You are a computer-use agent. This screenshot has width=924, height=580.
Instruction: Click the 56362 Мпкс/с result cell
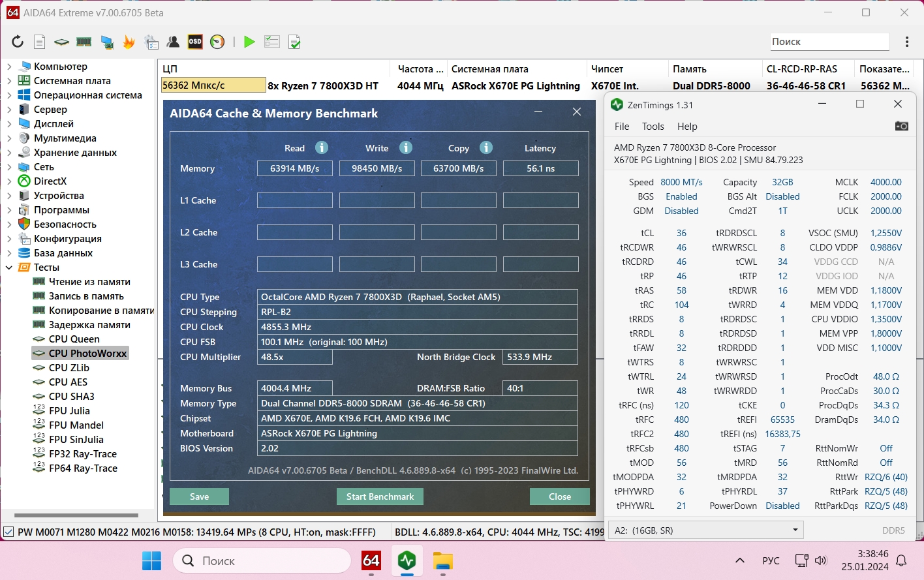[213, 85]
